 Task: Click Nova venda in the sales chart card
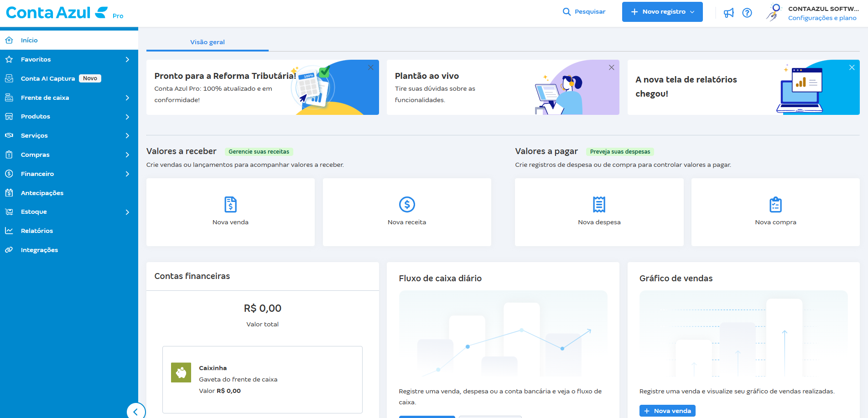[667, 410]
